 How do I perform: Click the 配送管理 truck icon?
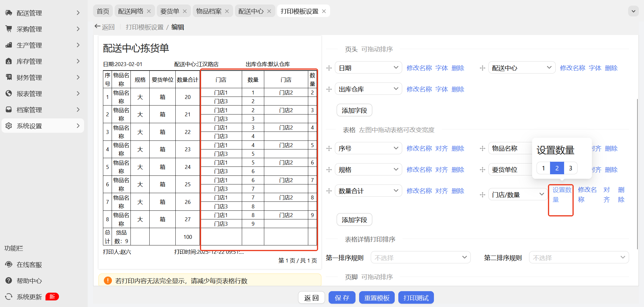(x=9, y=13)
